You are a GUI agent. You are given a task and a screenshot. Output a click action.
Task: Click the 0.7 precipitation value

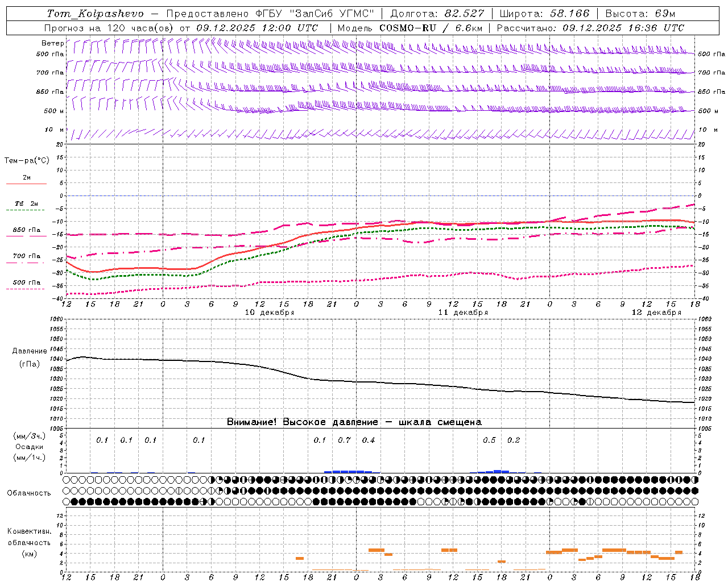coord(345,440)
